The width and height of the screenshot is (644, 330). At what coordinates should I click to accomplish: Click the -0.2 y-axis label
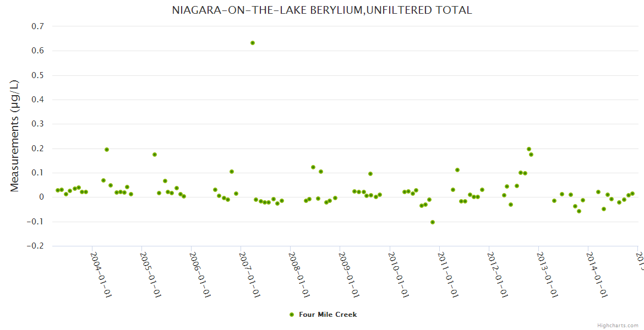point(37,246)
